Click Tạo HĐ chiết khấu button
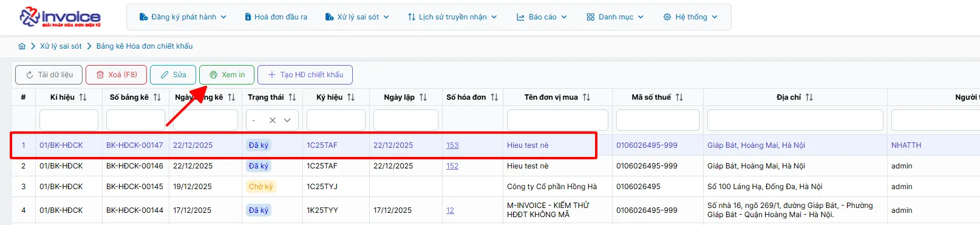Viewport: 980px width, 225px height. click(x=305, y=75)
